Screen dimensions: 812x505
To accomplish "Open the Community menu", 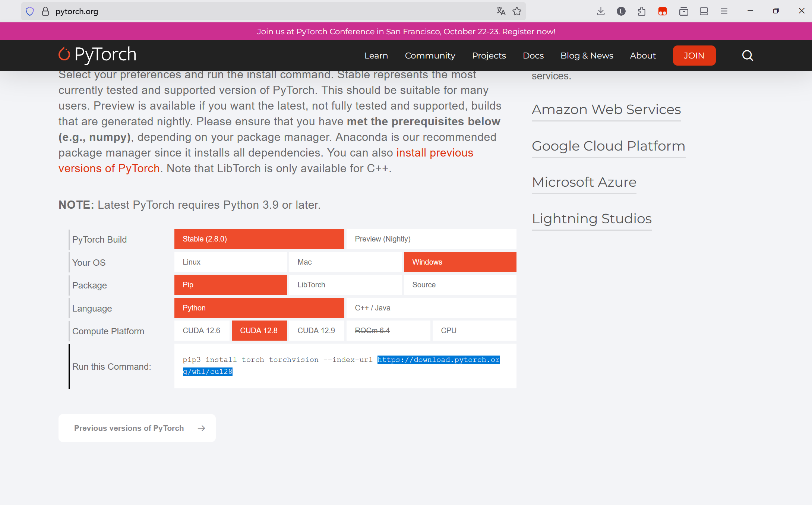I will click(x=430, y=56).
